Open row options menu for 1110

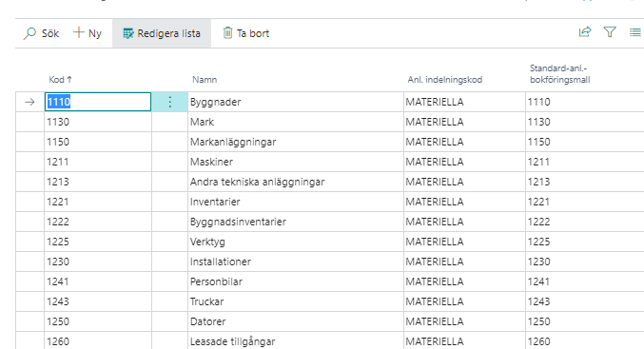[170, 102]
